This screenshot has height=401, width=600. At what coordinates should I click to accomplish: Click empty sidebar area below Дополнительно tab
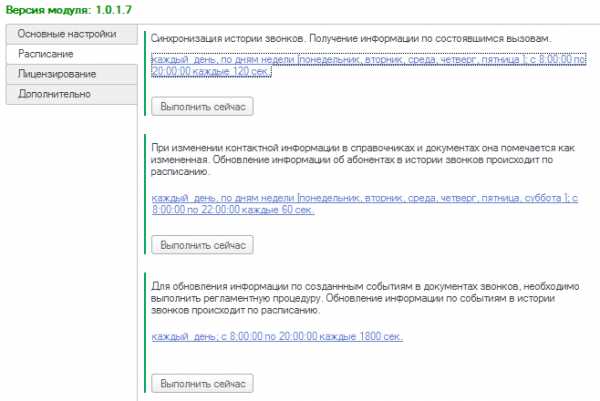[67, 250]
